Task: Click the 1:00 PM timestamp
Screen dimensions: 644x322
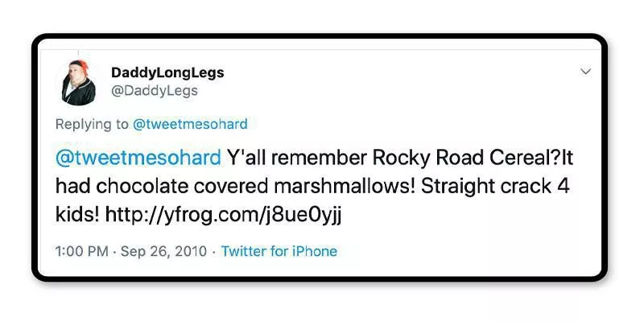Action: 81,251
